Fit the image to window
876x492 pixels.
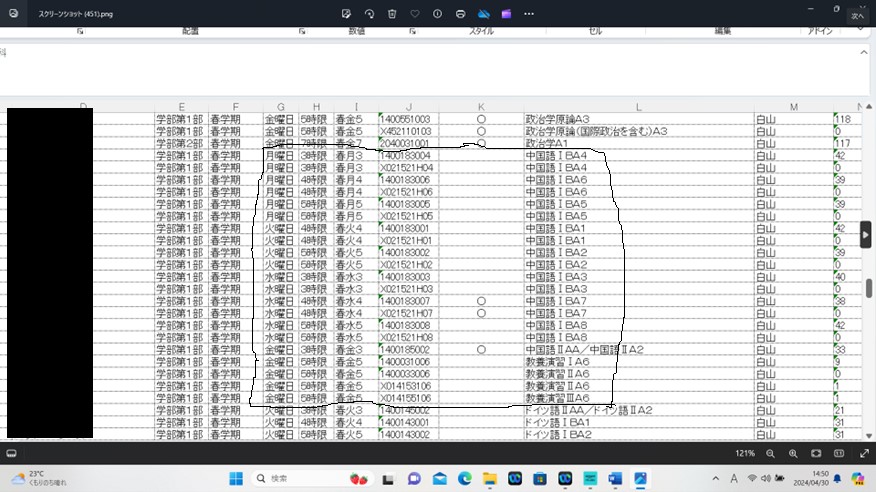click(x=816, y=453)
